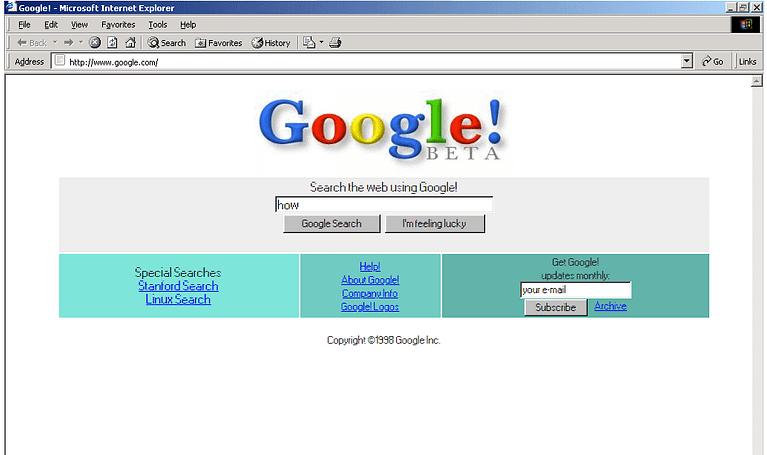The image size is (767, 455).
Task: Expand the Back button history dropdown arrow
Action: 54,43
